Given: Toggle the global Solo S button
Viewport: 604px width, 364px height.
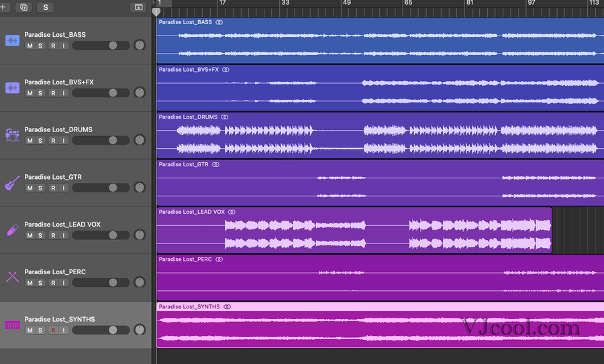Looking at the screenshot, I should (x=46, y=7).
